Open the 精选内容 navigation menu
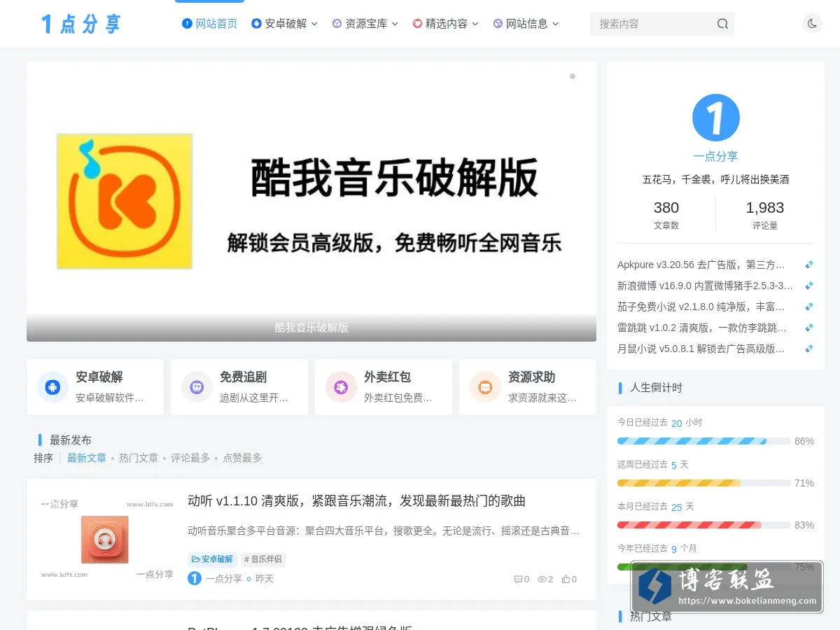 pyautogui.click(x=446, y=24)
